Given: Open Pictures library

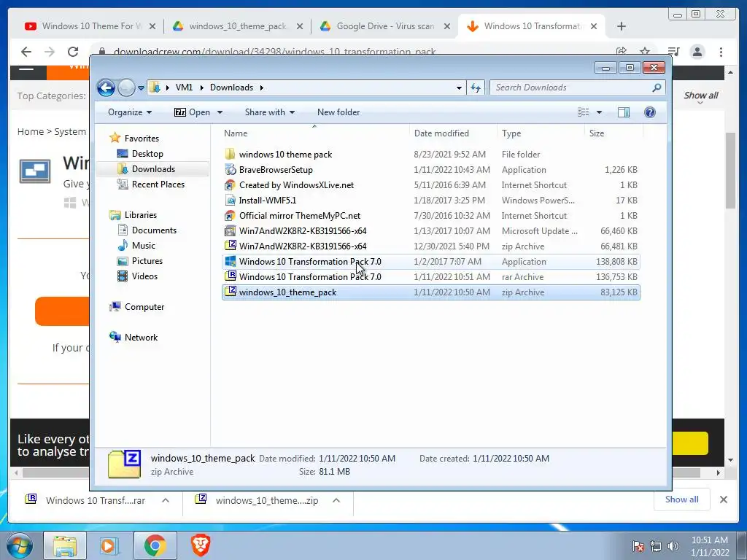Looking at the screenshot, I should tap(147, 261).
